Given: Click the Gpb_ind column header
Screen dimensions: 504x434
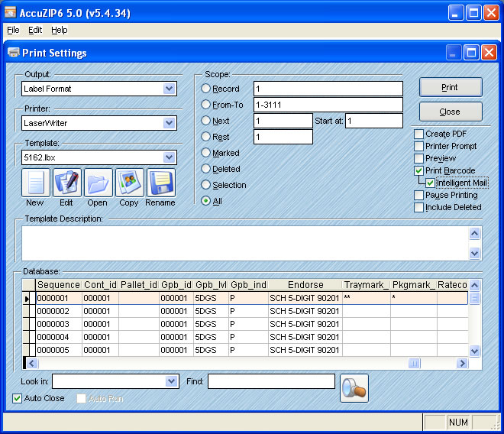Looking at the screenshot, I should pos(248,285).
